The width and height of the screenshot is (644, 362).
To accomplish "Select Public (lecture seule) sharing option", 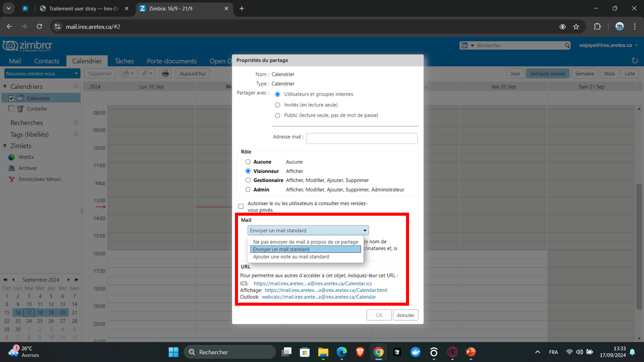I will point(277,115).
